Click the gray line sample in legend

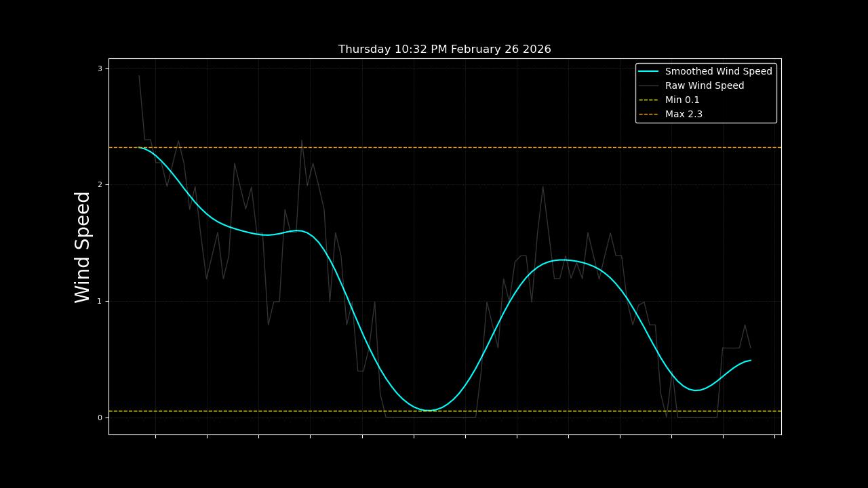pos(648,85)
